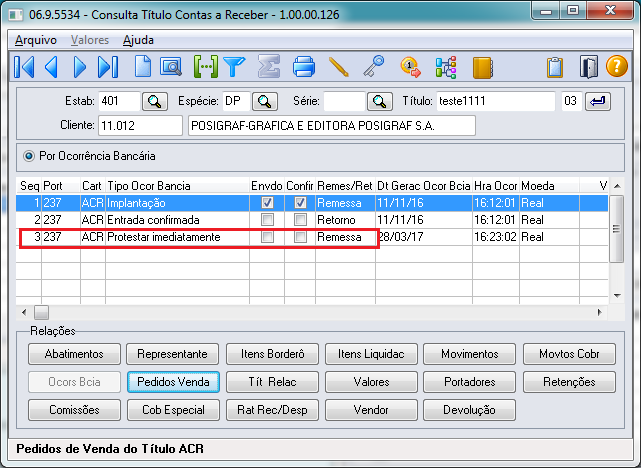Screen dimensions: 641x468
Task: Click the key icon
Action: (374, 66)
